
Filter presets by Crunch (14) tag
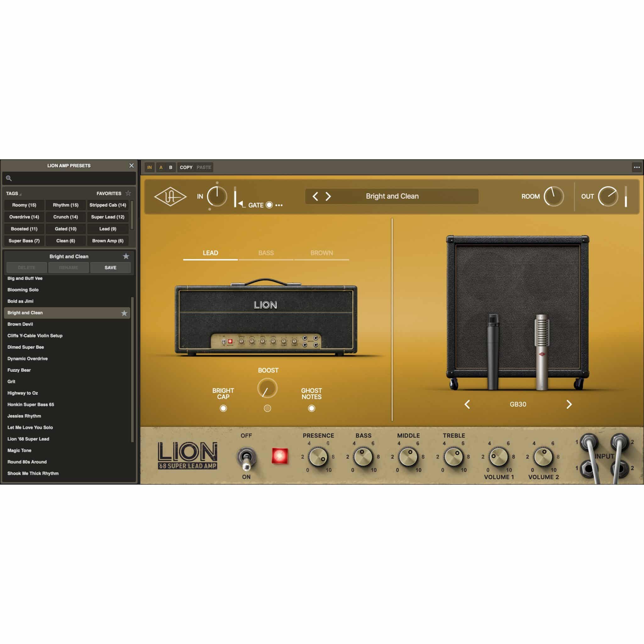pos(66,217)
